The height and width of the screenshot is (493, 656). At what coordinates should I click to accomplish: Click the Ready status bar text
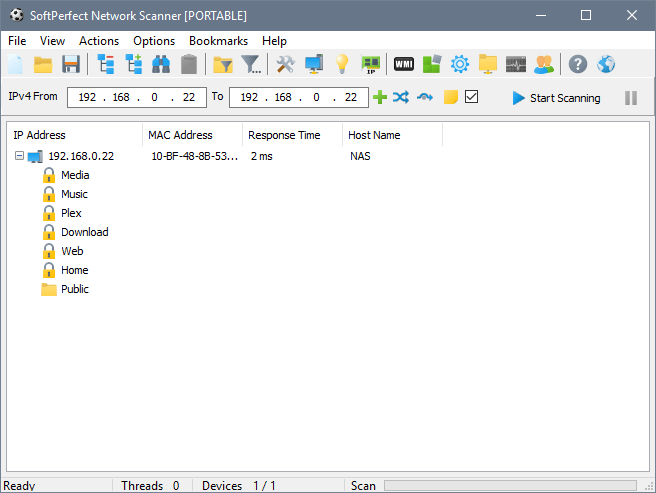[19, 485]
